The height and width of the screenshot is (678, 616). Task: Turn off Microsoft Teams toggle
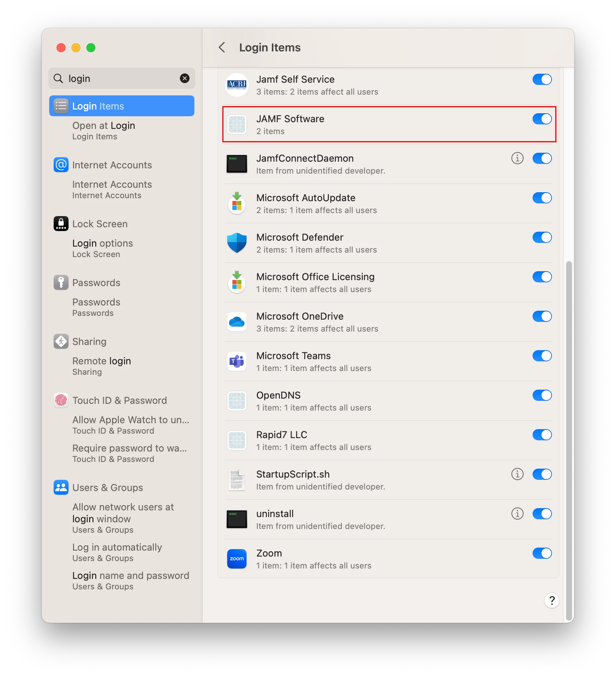pos(542,356)
